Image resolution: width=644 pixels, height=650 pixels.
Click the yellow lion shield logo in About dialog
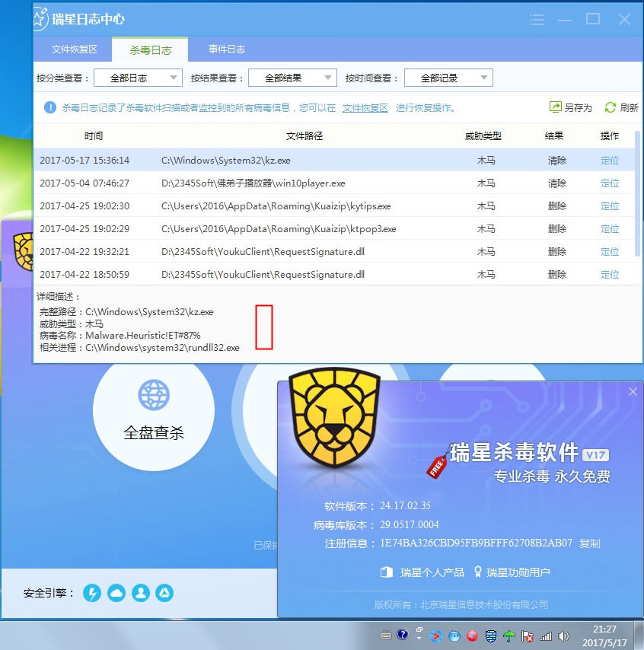(x=334, y=417)
